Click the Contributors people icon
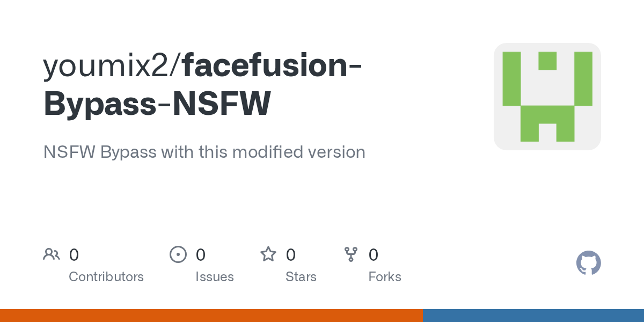The image size is (644, 322). (52, 254)
